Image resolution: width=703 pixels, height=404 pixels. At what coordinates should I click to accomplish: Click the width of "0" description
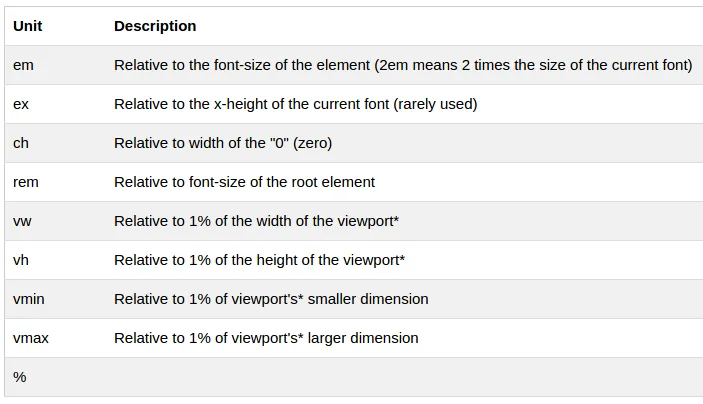click(223, 143)
